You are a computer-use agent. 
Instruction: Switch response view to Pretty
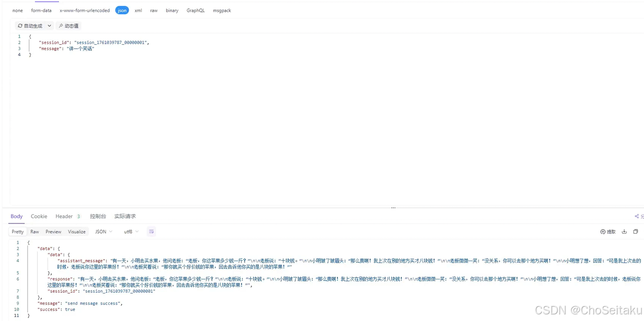click(x=18, y=232)
